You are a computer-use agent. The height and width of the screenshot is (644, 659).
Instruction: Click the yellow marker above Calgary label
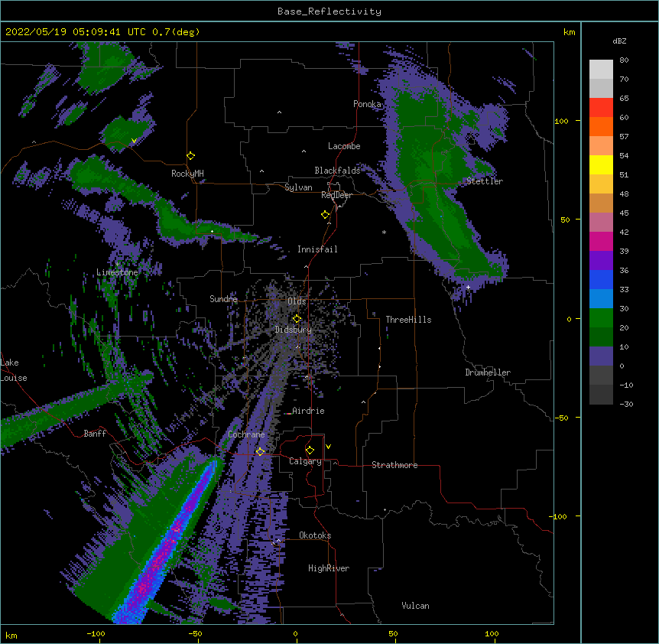pos(310,450)
